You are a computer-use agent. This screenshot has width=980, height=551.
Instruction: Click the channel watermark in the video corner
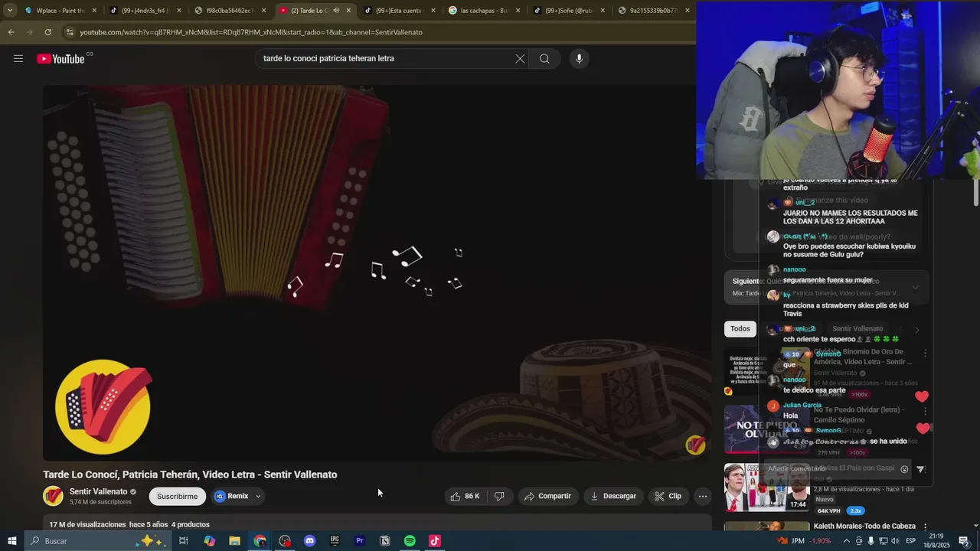coord(695,445)
